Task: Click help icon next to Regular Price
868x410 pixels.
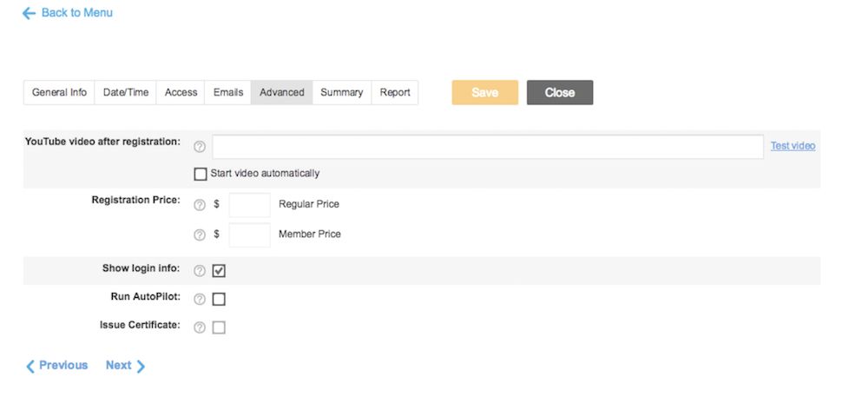Action: [200, 205]
